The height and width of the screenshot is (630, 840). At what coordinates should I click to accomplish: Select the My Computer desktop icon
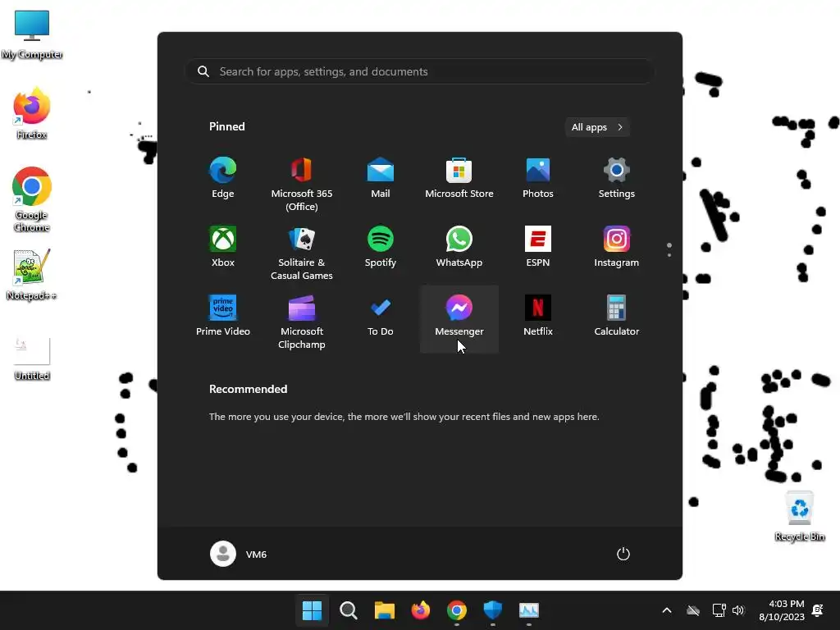(32, 34)
